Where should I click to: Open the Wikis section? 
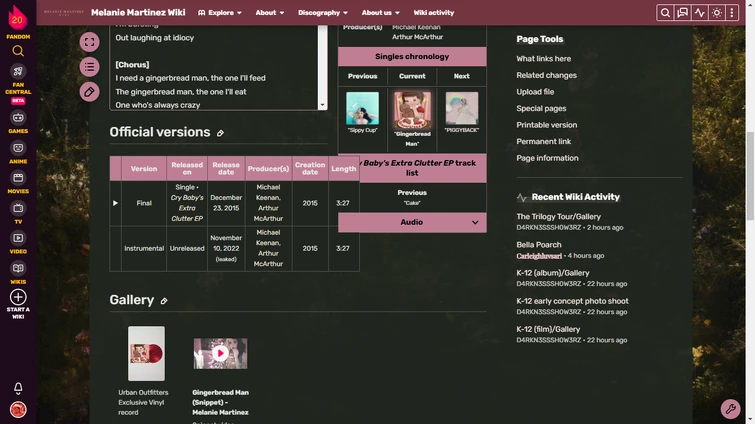[18, 273]
